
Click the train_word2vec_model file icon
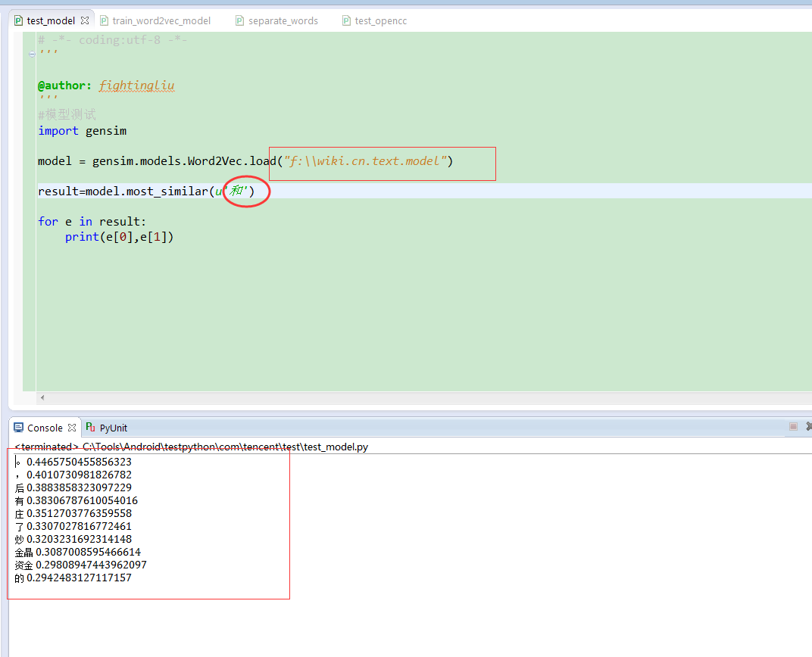104,20
